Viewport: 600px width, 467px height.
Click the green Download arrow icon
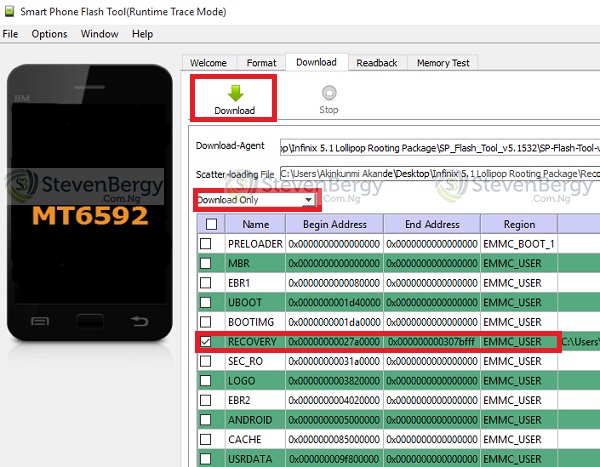pos(235,93)
